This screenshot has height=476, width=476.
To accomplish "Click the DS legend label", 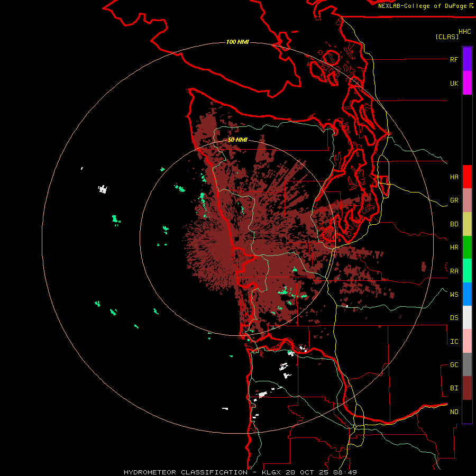I will point(454,318).
